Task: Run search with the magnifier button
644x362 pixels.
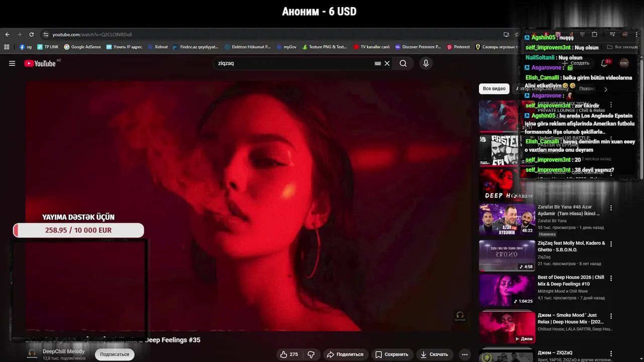Action: tap(403, 63)
